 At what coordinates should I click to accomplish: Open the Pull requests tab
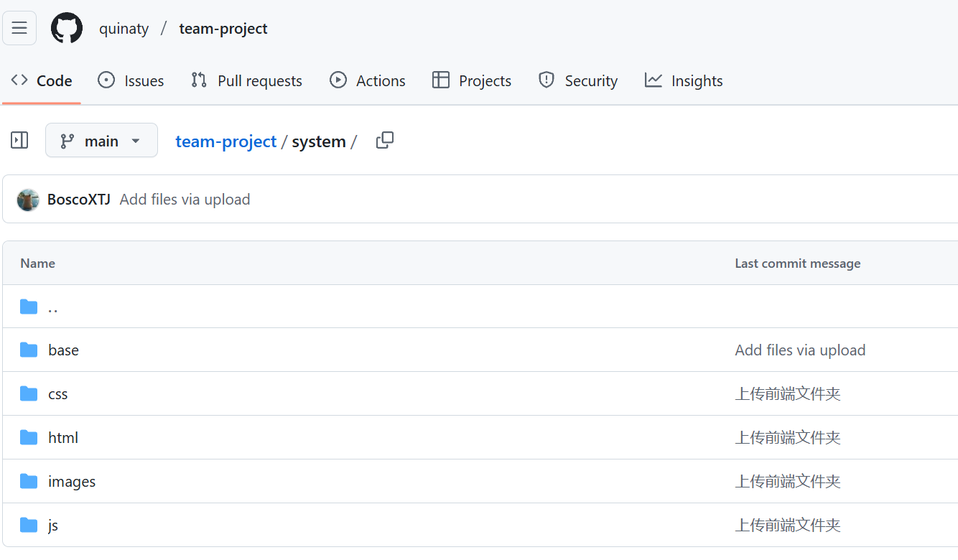pyautogui.click(x=246, y=81)
